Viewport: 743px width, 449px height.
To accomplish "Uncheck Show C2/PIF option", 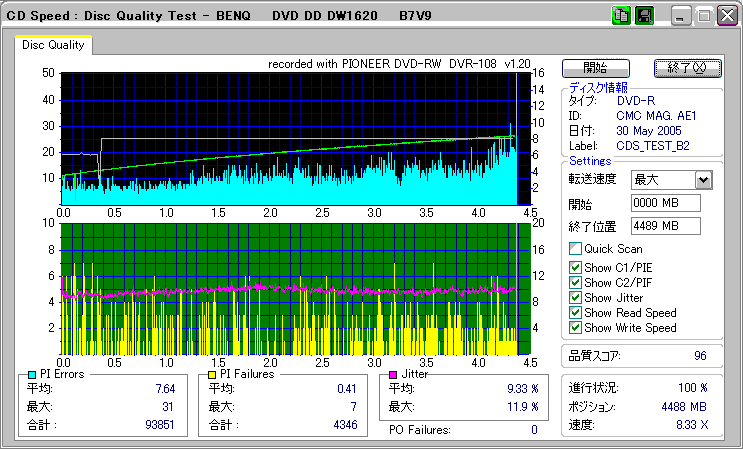I will [575, 283].
